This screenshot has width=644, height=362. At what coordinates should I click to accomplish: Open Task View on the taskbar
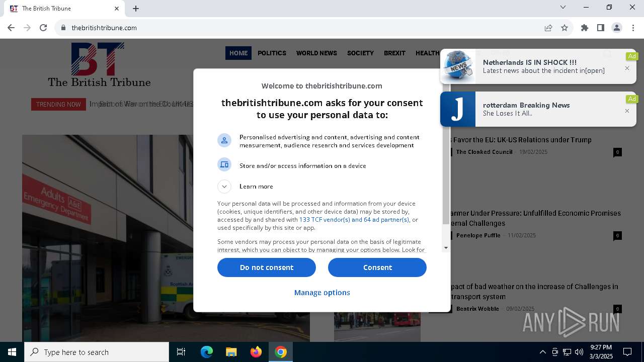tap(181, 352)
